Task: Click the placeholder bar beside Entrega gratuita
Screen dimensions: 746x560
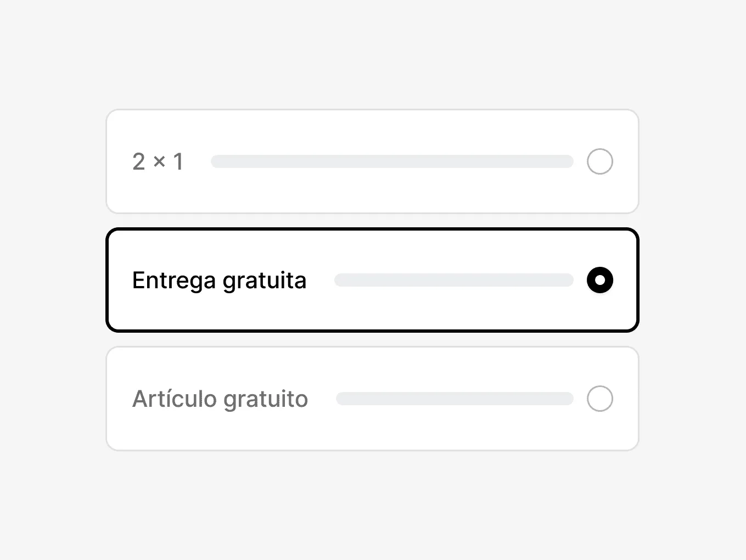Action: click(453, 280)
